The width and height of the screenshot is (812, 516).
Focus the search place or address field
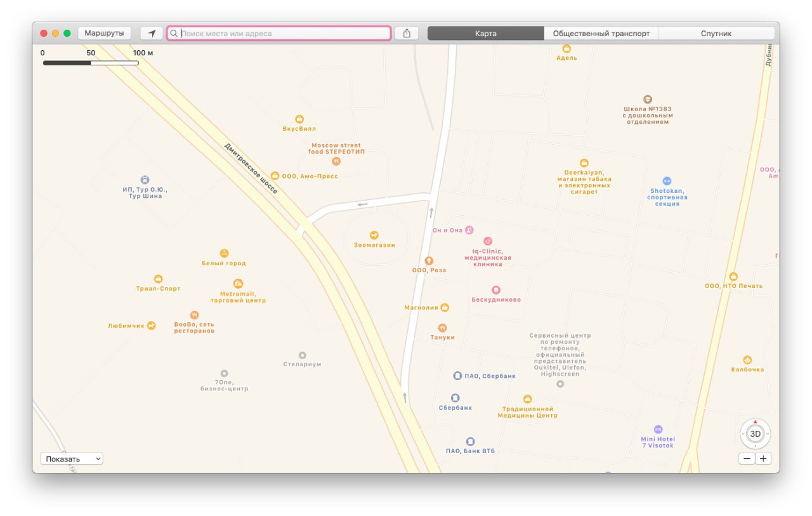point(279,33)
